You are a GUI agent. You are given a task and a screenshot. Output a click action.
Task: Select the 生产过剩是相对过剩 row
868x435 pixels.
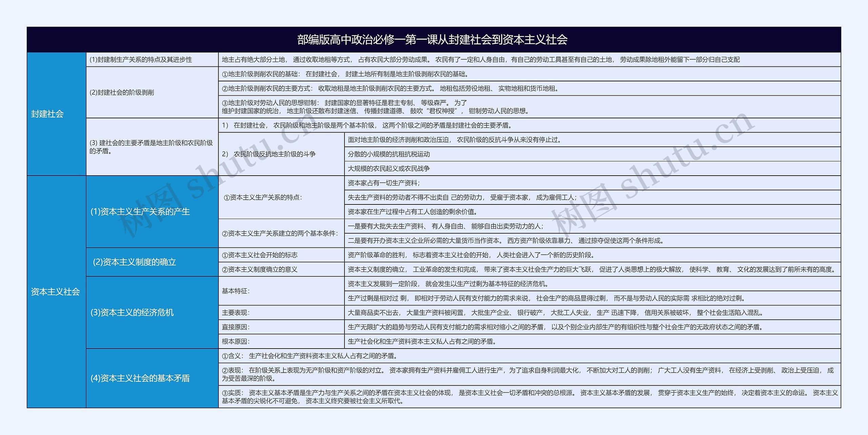tap(593, 298)
